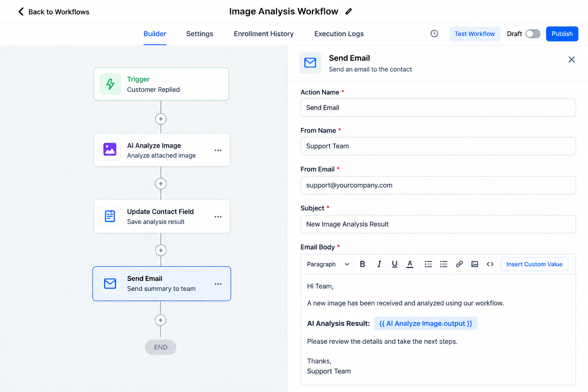
Task: Return via the Back to Workflows link
Action: (59, 12)
